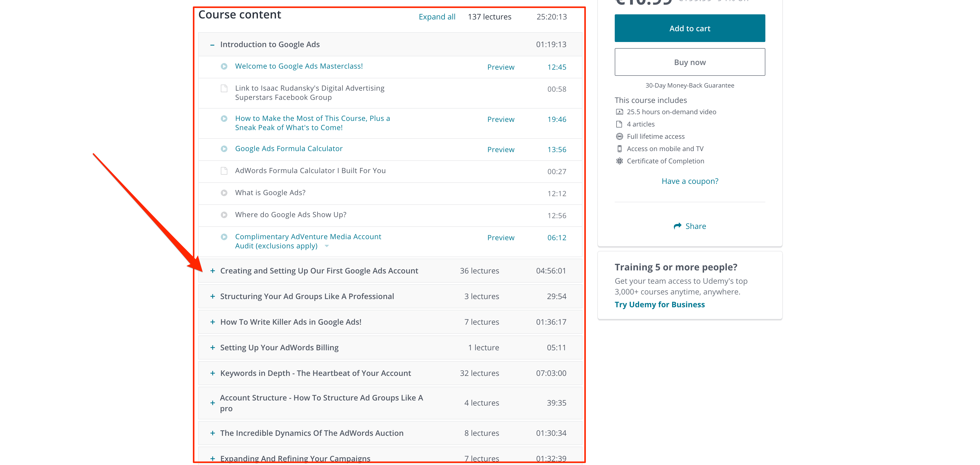Open dropdown arrow after Audit (exclusions apply)

pos(326,246)
